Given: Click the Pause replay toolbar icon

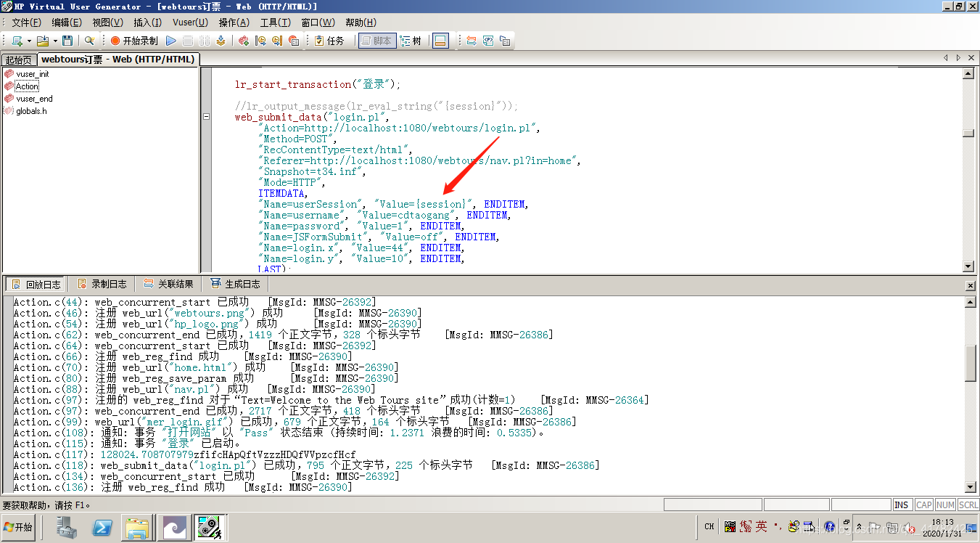Looking at the screenshot, I should click(x=205, y=41).
